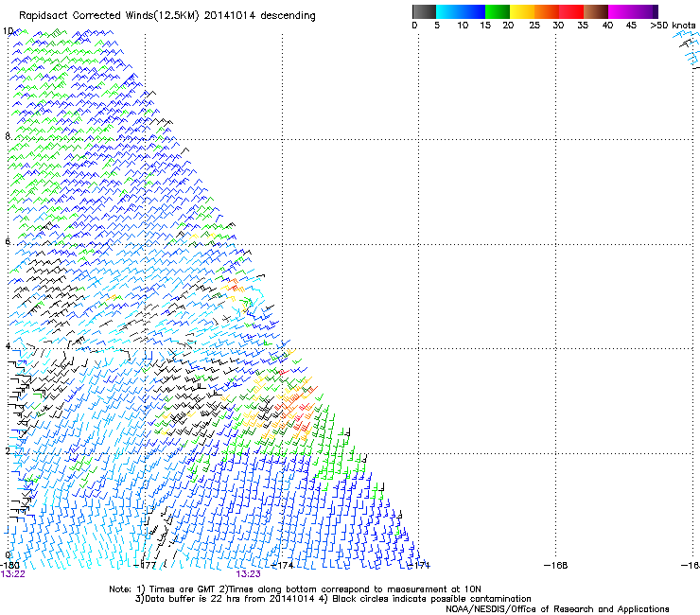Click the date text '20141014 descending'

pyautogui.click(x=260, y=16)
